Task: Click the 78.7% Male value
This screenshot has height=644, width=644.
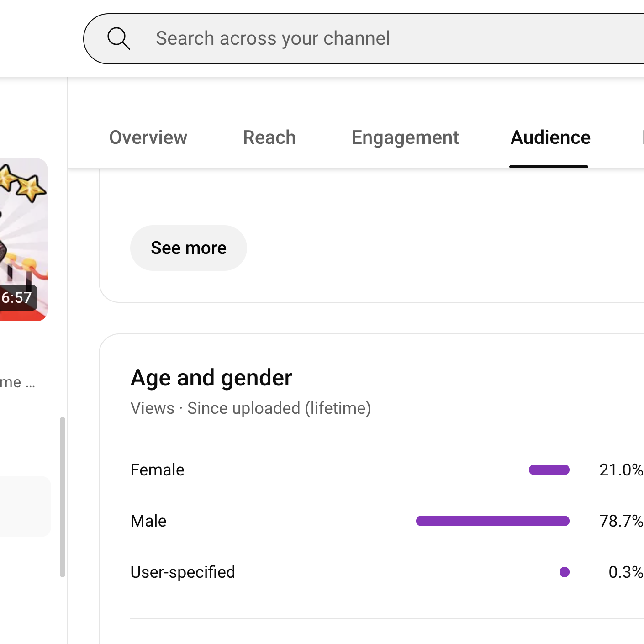Action: 621,521
